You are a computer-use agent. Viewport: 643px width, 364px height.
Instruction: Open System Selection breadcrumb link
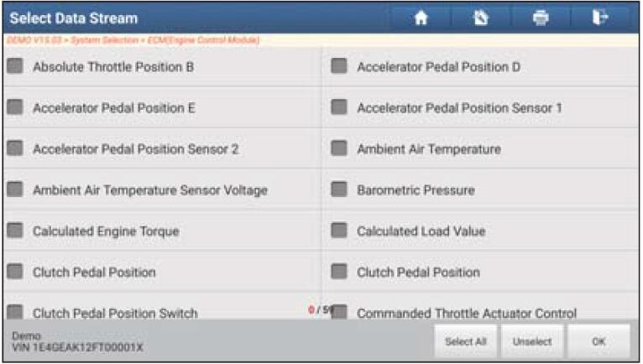[x=105, y=40]
